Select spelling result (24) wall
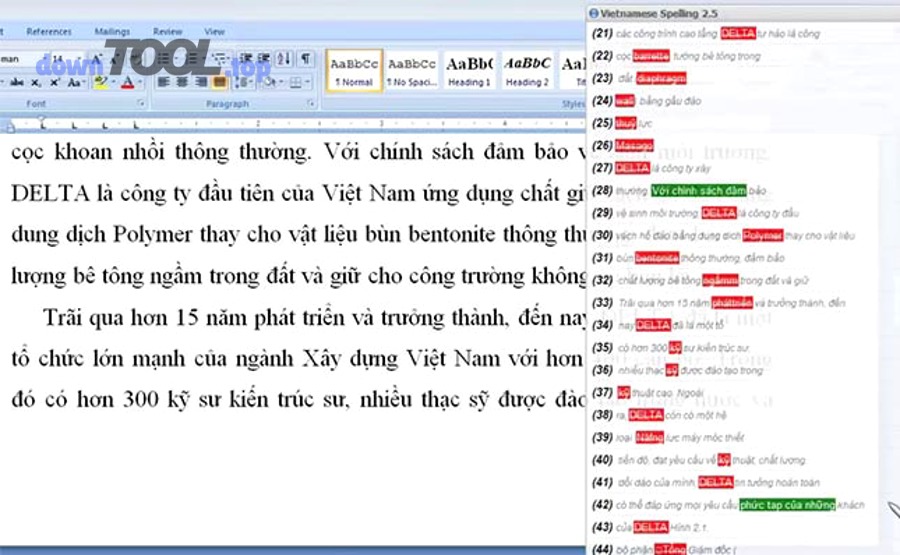Viewport: 900px width, 555px height. click(x=624, y=101)
